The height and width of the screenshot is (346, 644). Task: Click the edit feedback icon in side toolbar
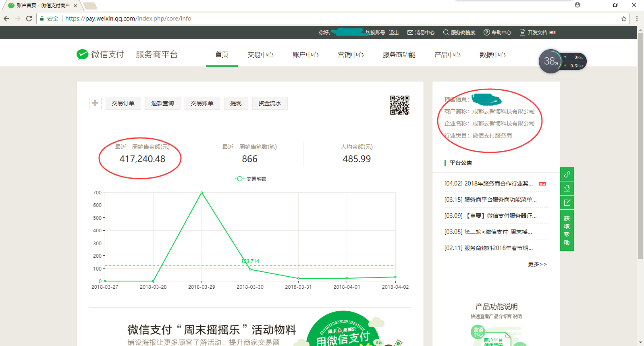(x=567, y=202)
